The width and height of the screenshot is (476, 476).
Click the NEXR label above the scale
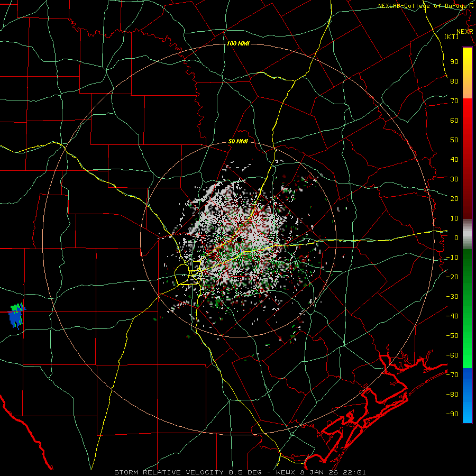[465, 32]
